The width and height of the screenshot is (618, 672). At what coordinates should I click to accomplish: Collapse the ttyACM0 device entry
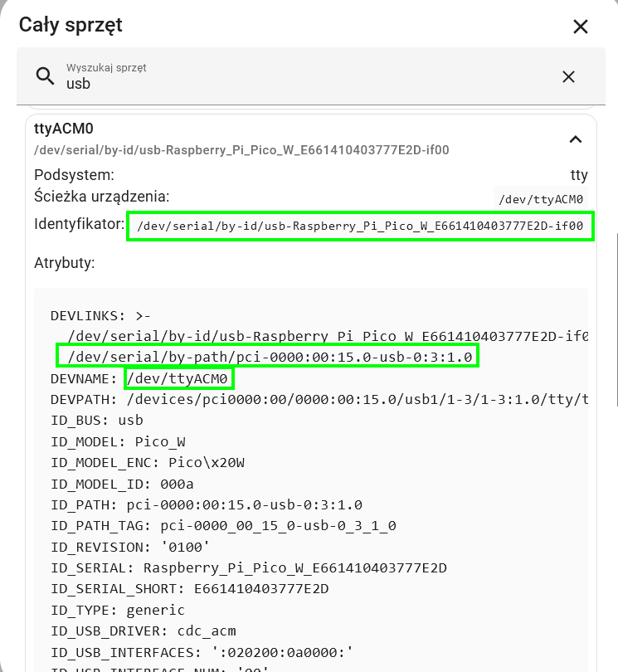(575, 139)
